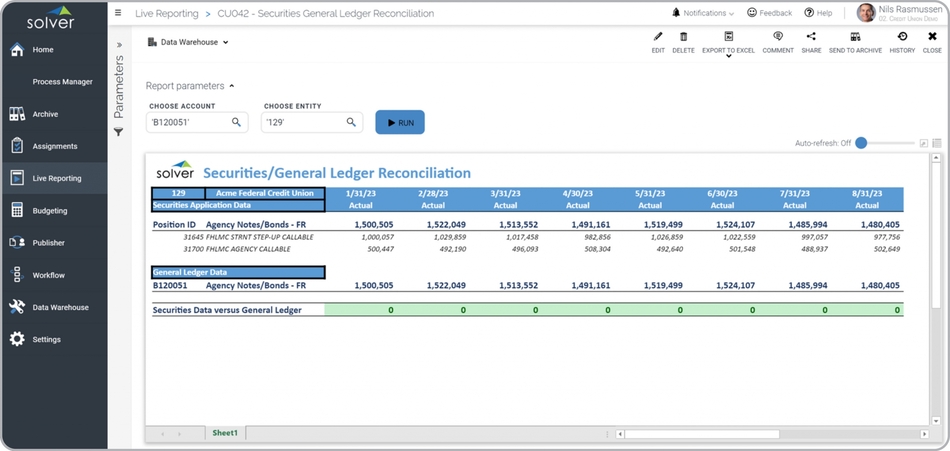Expand the Export to Excel options
The width and height of the screenshot is (950, 451).
pos(728,56)
